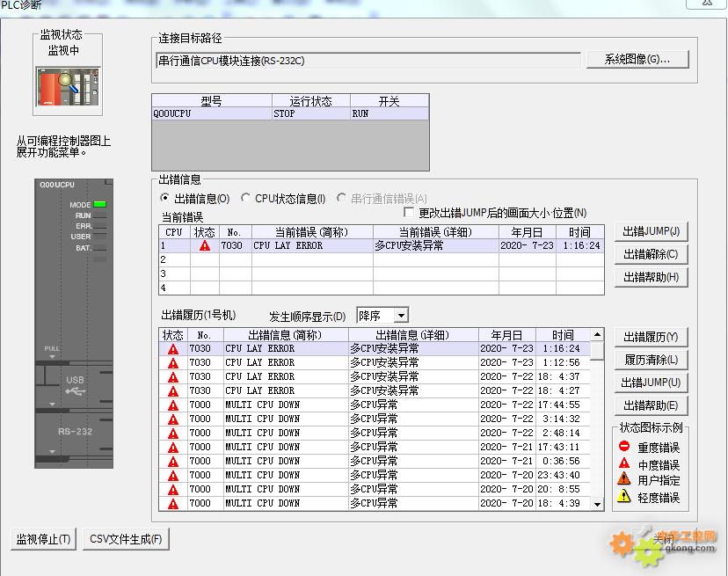Click warning triangle of history entry 2:48:14
The width and height of the screenshot is (728, 576).
173,434
